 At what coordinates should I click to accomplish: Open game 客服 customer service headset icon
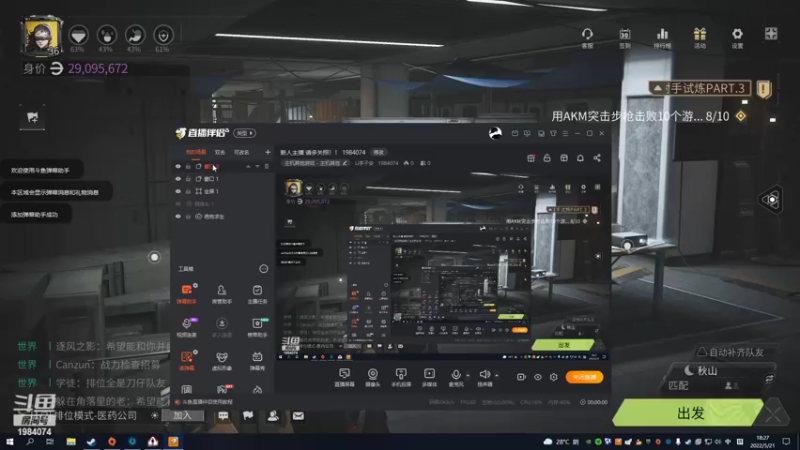[x=587, y=38]
